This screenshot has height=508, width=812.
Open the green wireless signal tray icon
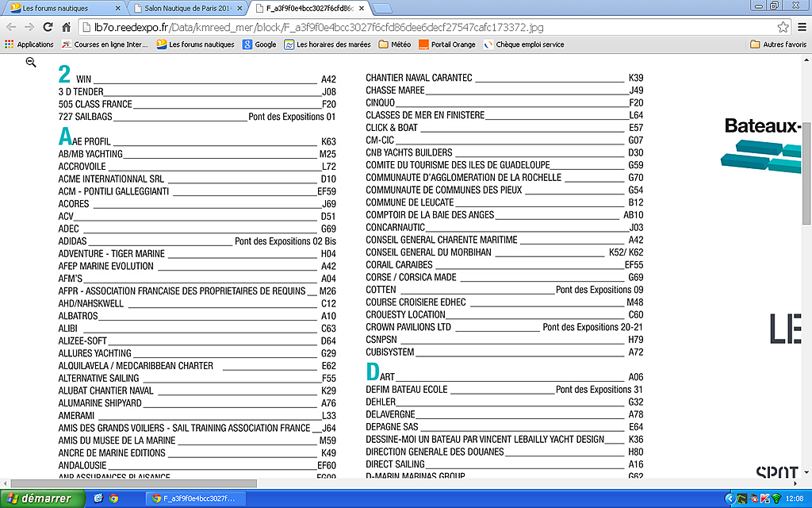776,498
